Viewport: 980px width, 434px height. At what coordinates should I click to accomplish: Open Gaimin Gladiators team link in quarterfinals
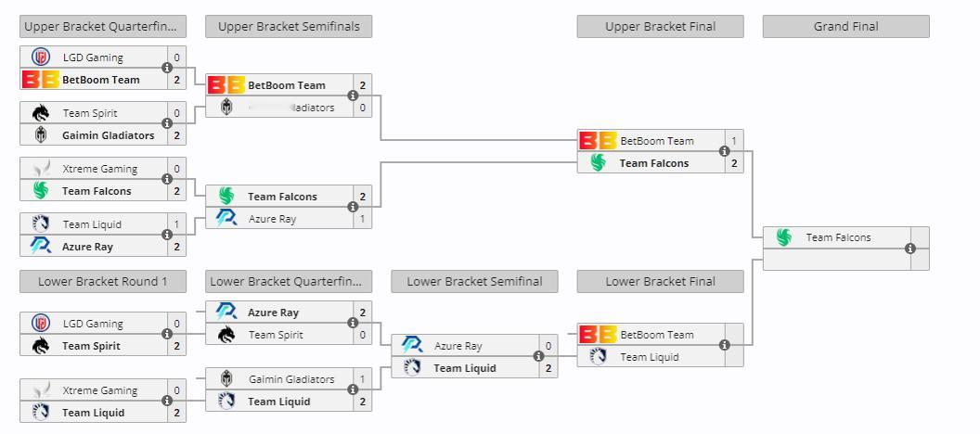click(x=109, y=134)
